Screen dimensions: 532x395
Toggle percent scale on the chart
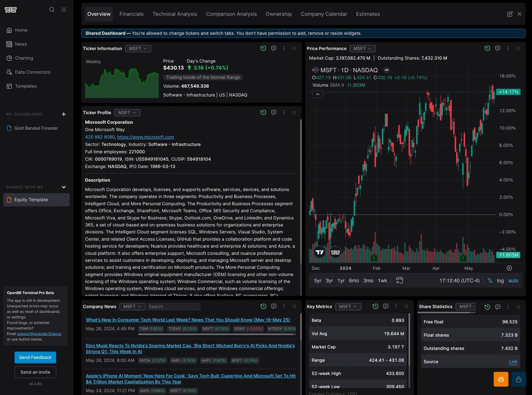tap(490, 280)
